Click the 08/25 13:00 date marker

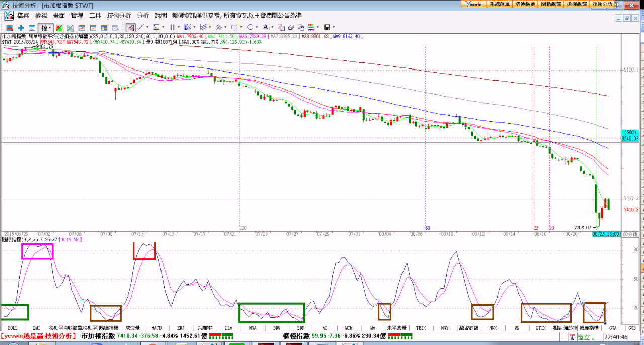pyautogui.click(x=605, y=234)
